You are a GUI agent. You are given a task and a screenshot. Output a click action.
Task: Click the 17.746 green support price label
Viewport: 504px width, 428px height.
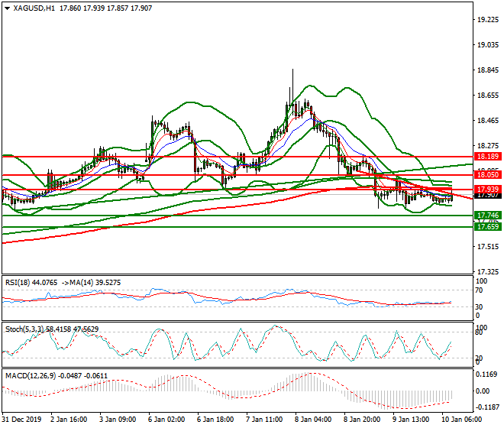click(x=488, y=216)
